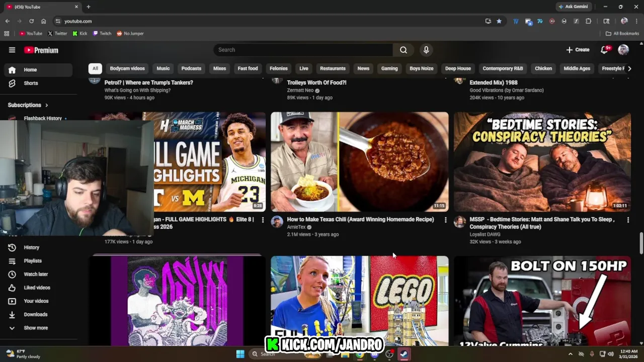Open the Twitch bookmark
This screenshot has height=362, width=644.
(102, 34)
